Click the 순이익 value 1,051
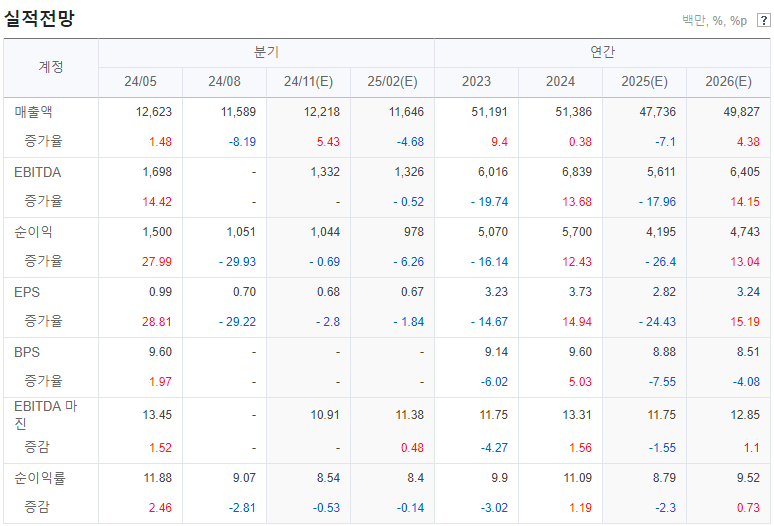This screenshot has width=774, height=526. tap(241, 232)
